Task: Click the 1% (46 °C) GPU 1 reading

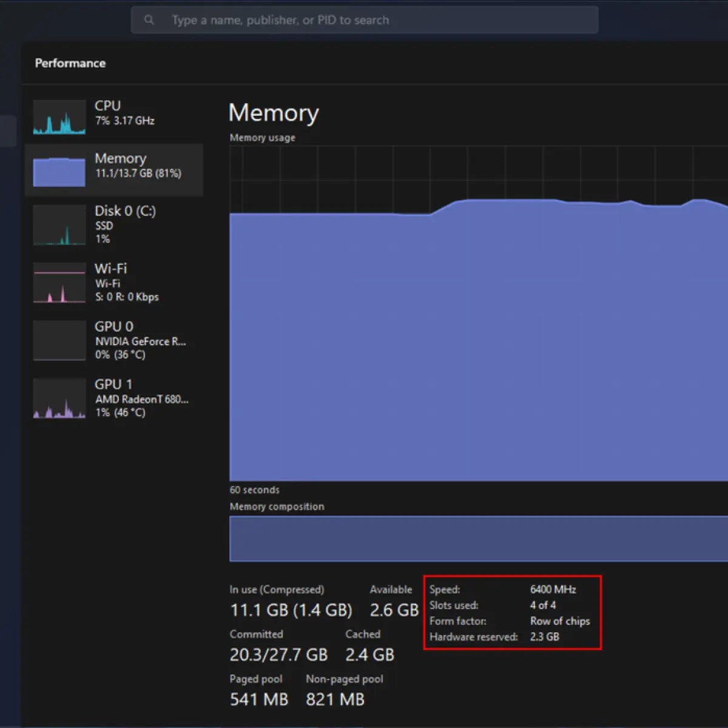Action: click(x=120, y=413)
